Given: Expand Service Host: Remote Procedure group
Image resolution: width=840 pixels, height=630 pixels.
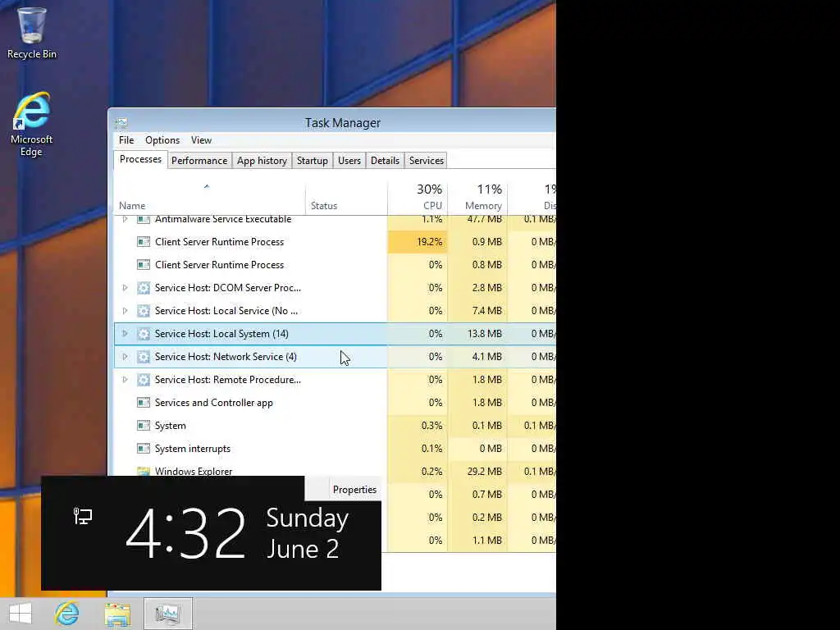Looking at the screenshot, I should (125, 380).
